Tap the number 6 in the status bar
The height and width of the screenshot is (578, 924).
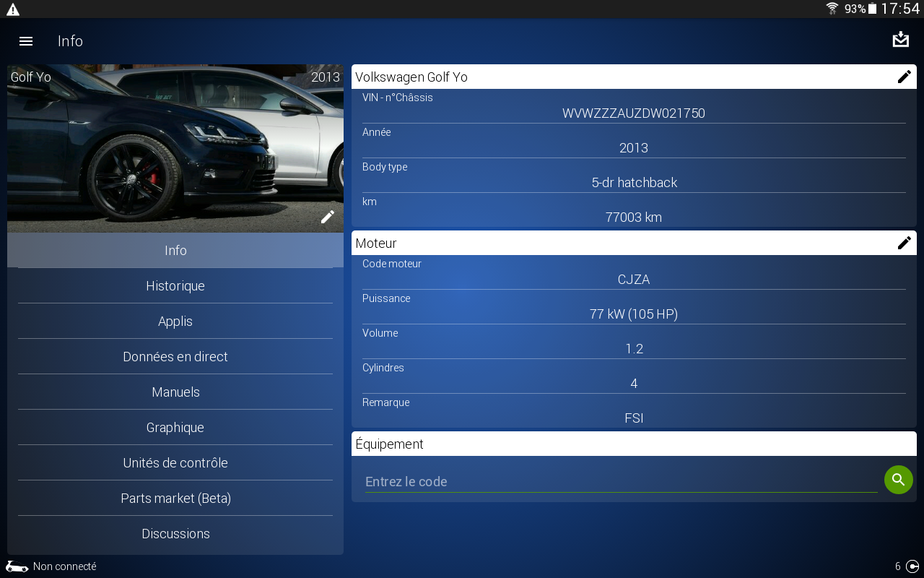pos(898,566)
